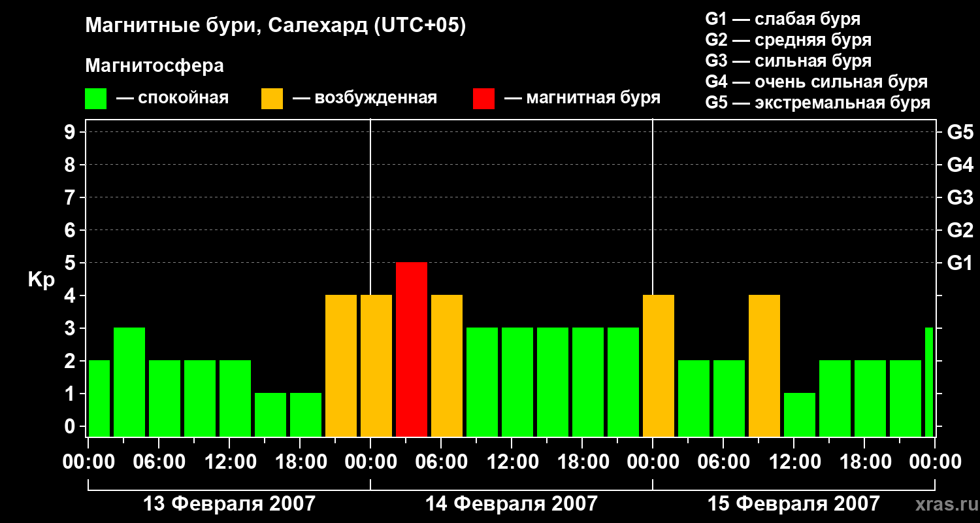The image size is (980, 523).
Task: Click the right-axis G5 label
Action: (x=960, y=133)
